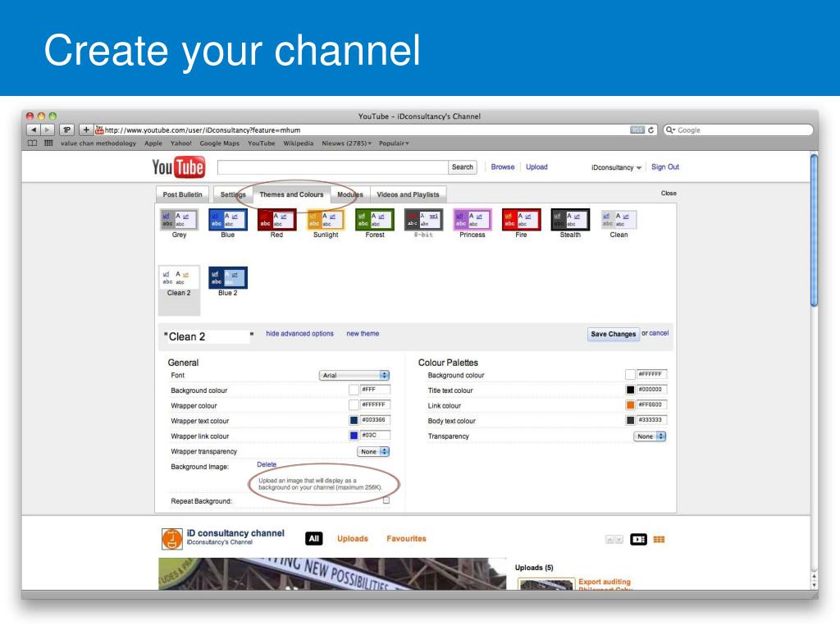Open the Upload link
Image resolution: width=840 pixels, height=630 pixels.
[x=536, y=167]
